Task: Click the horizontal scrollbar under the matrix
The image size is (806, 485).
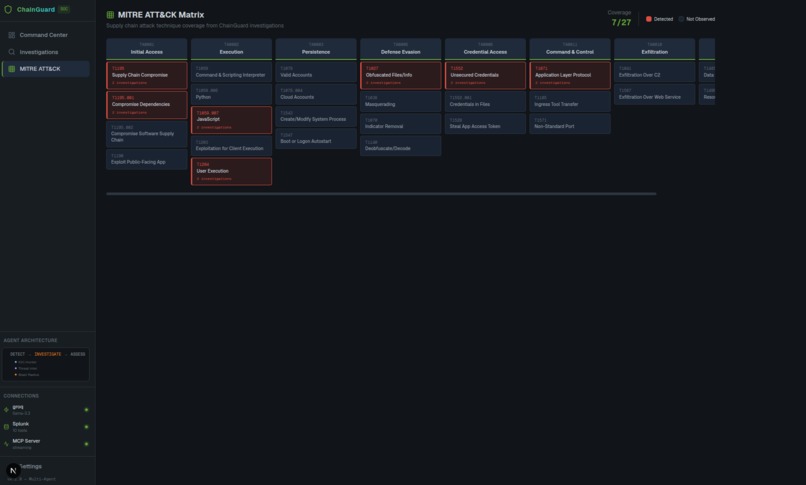Action: 381,194
